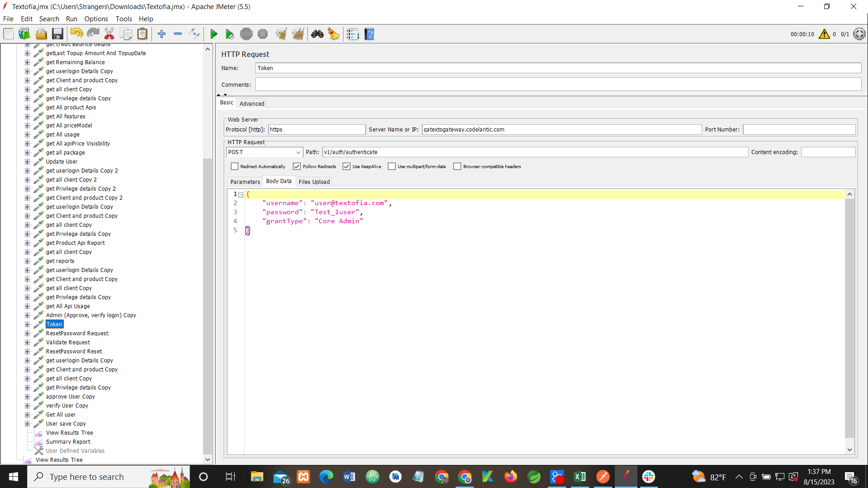Click the tree panel vertical scrollbar
The image size is (868, 488).
point(208,306)
